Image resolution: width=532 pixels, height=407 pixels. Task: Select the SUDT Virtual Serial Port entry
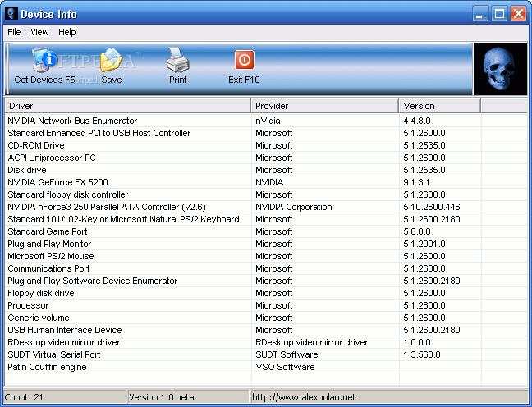pyautogui.click(x=53, y=354)
